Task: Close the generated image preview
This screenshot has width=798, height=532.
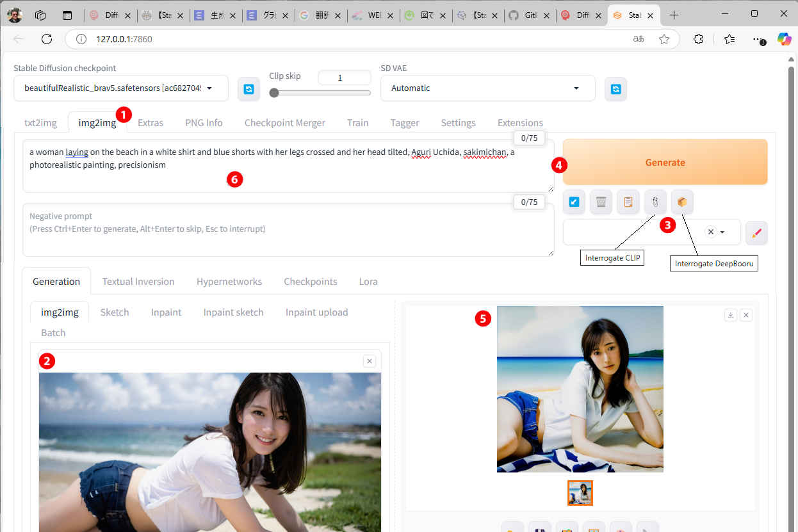Action: point(746,315)
